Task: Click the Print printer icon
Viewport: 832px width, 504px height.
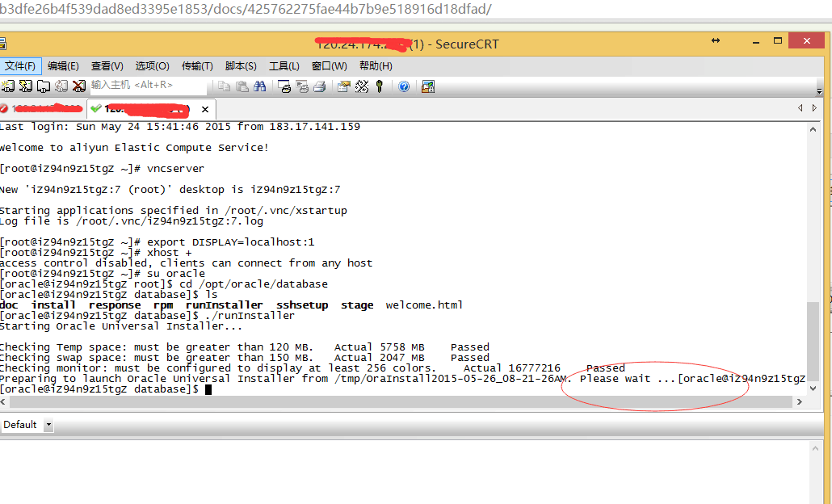Action: click(x=319, y=86)
